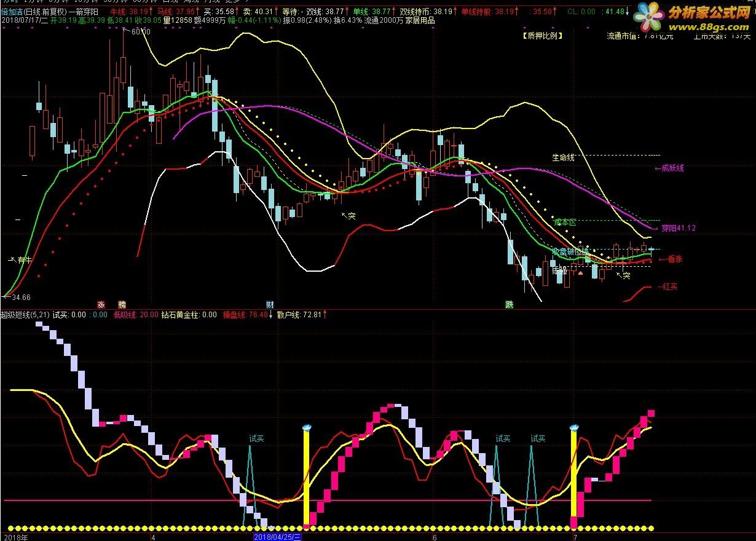Click the 试买: 0.00 indicator value
This screenshot has height=541, width=756.
pyautogui.click(x=69, y=315)
